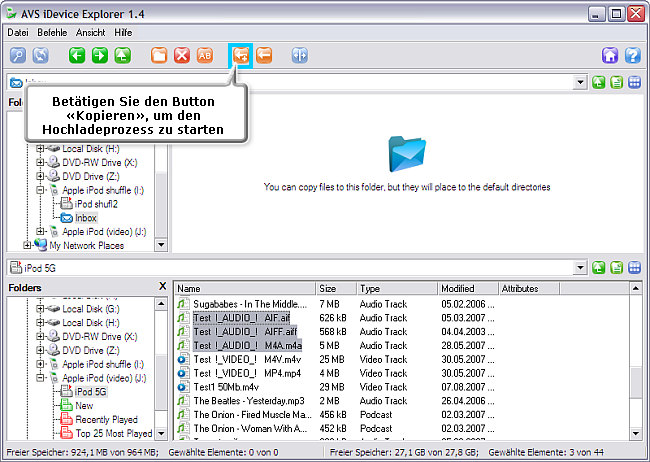Click file list scrollbar up arrow
This screenshot has height=462, width=650.
635,288
